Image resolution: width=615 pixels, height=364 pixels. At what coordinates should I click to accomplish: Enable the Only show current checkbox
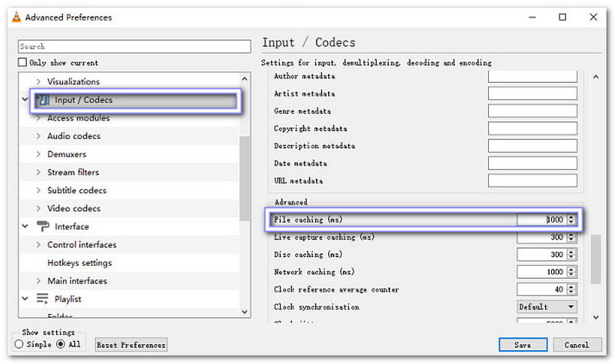pyautogui.click(x=23, y=63)
